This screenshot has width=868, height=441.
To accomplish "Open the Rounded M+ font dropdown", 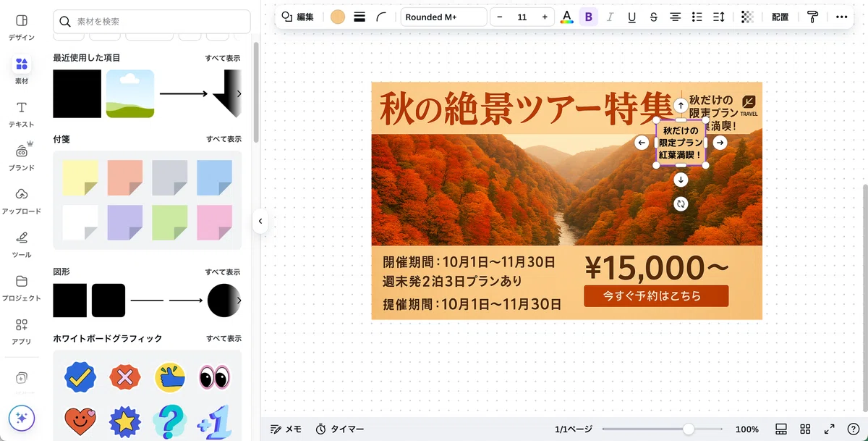I will 443,17.
